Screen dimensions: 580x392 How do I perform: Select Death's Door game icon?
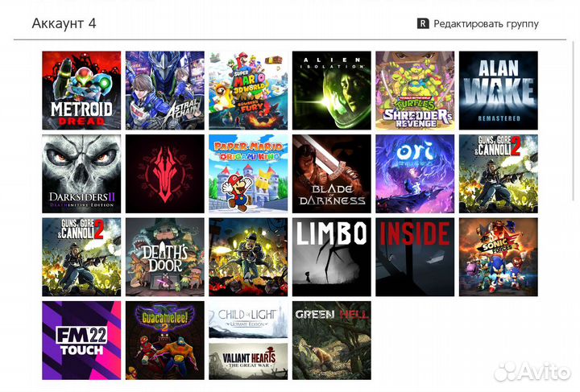pos(164,257)
